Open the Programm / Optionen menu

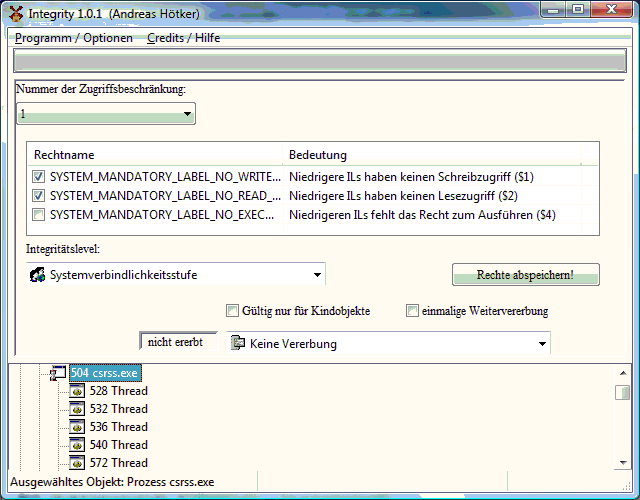pos(74,38)
